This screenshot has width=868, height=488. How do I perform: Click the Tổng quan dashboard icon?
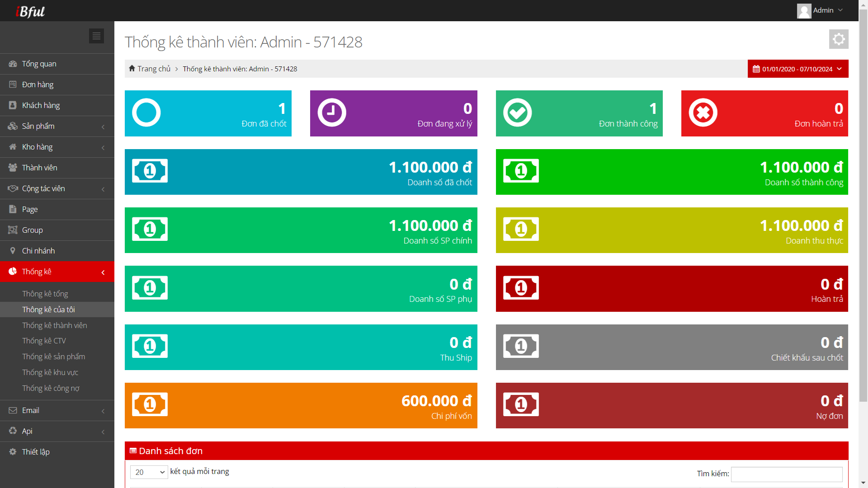click(13, 64)
